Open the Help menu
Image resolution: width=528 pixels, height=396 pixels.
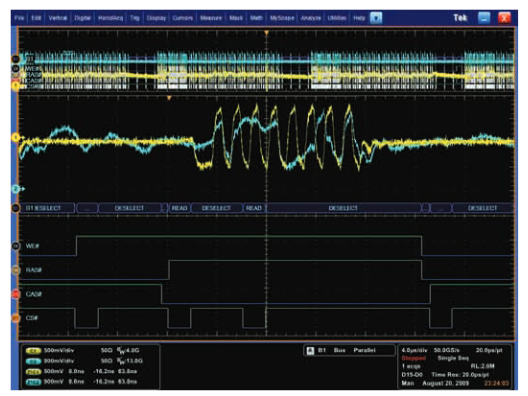(359, 18)
